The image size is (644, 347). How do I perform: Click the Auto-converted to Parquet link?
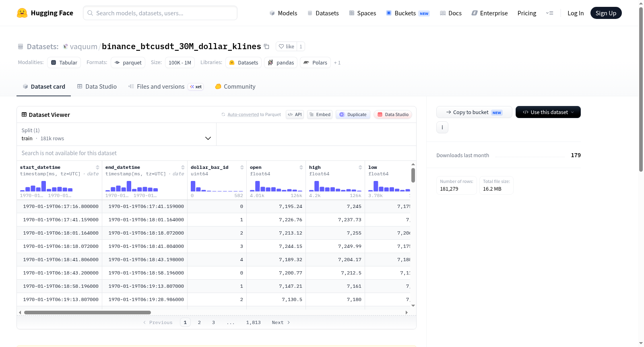click(254, 114)
